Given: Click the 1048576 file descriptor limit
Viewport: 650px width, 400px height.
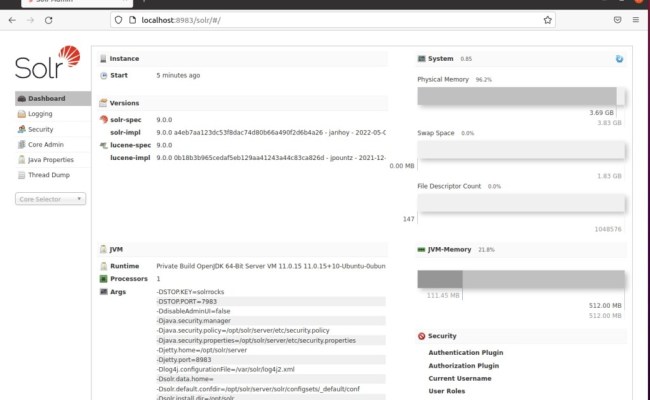Looking at the screenshot, I should click(x=608, y=229).
